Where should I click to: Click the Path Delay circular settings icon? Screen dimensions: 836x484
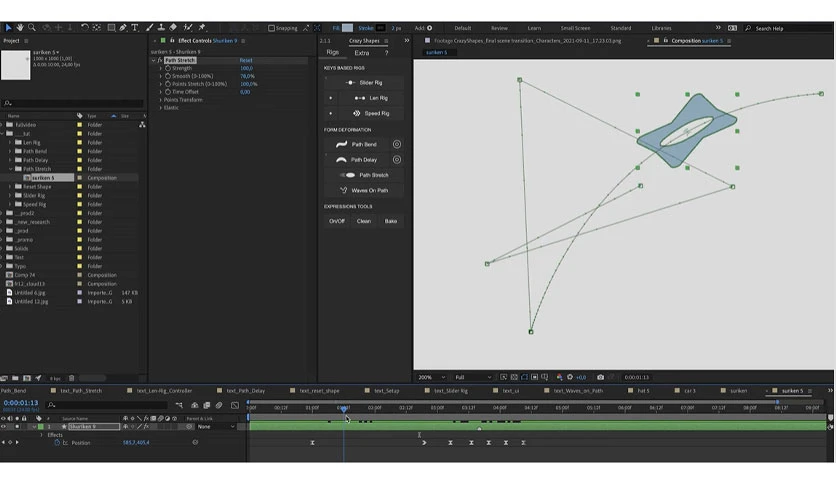click(397, 160)
